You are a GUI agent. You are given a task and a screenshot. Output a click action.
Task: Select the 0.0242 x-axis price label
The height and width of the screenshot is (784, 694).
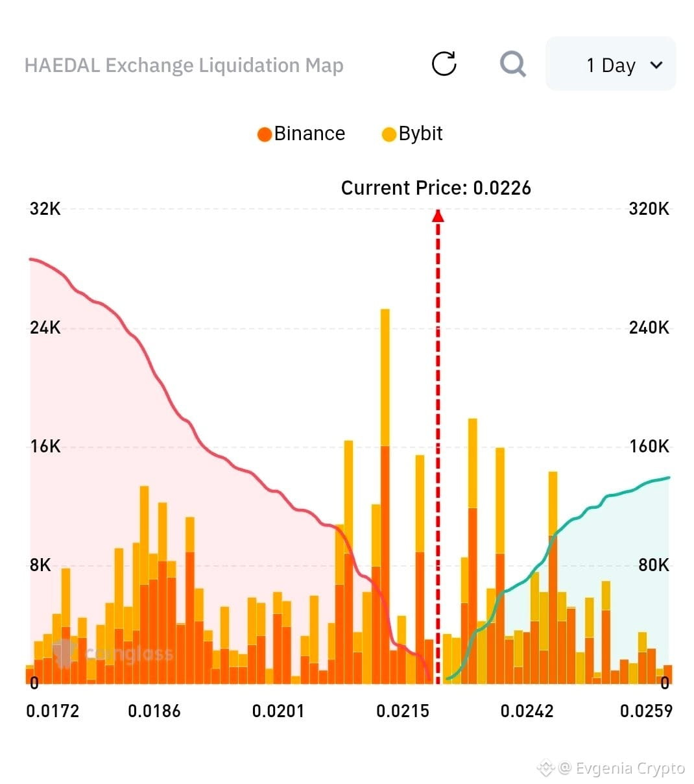click(527, 711)
